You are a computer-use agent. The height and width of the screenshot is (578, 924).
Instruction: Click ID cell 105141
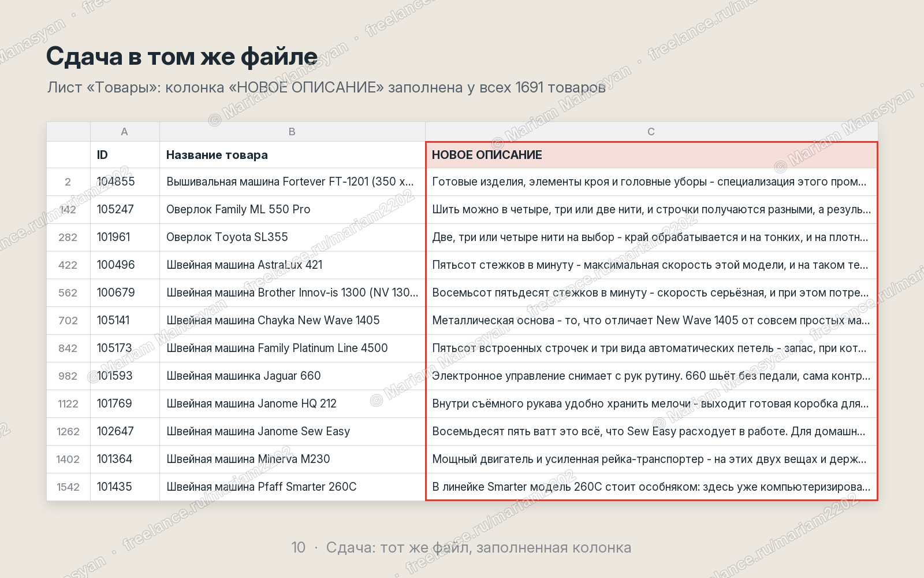[125, 321]
